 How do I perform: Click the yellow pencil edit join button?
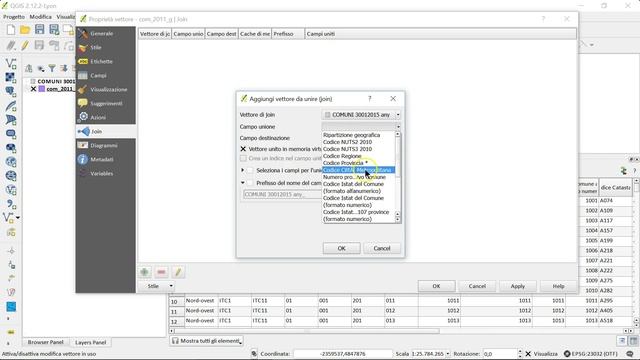tap(178, 272)
